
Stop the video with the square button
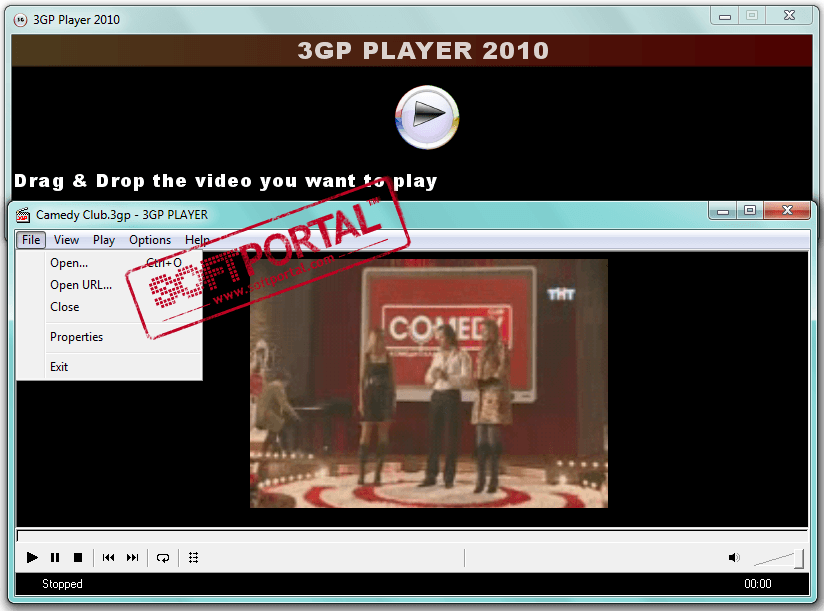tap(78, 557)
